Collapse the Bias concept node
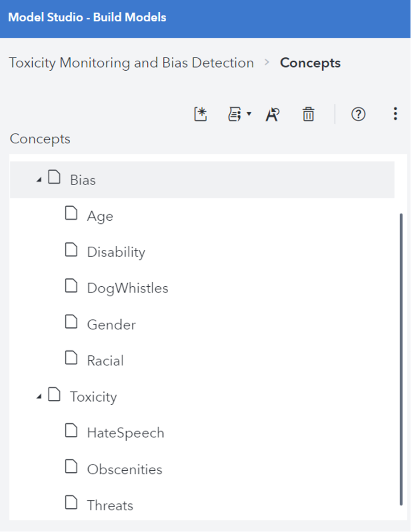Image resolution: width=411 pixels, height=532 pixels. 39,180
